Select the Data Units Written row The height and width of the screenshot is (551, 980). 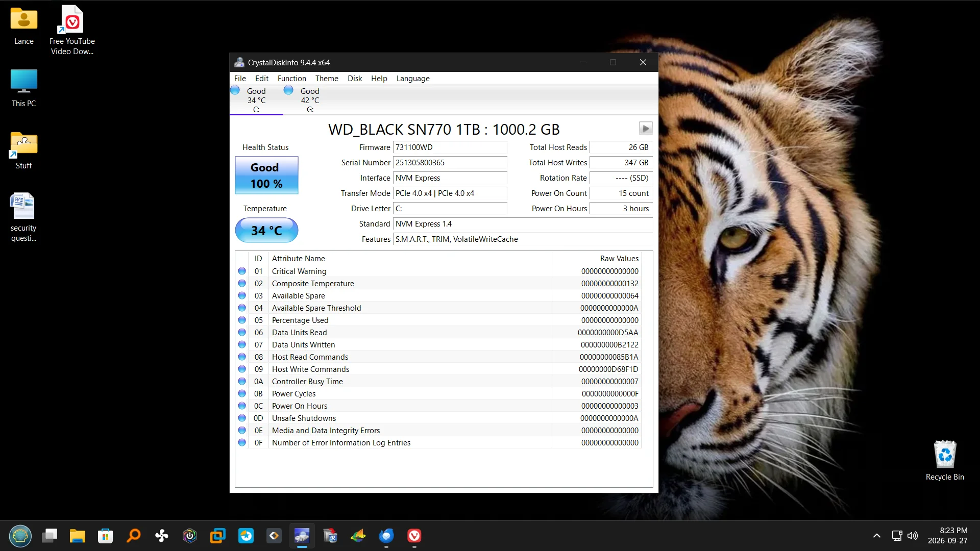[x=439, y=345]
